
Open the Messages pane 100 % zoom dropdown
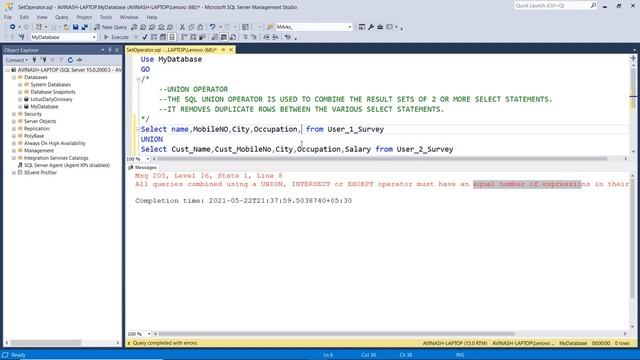(x=149, y=334)
